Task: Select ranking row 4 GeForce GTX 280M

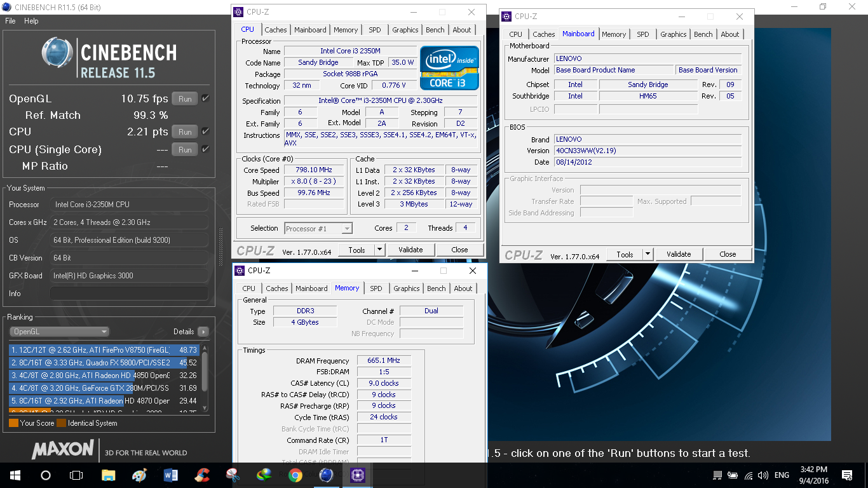Action: pos(104,388)
